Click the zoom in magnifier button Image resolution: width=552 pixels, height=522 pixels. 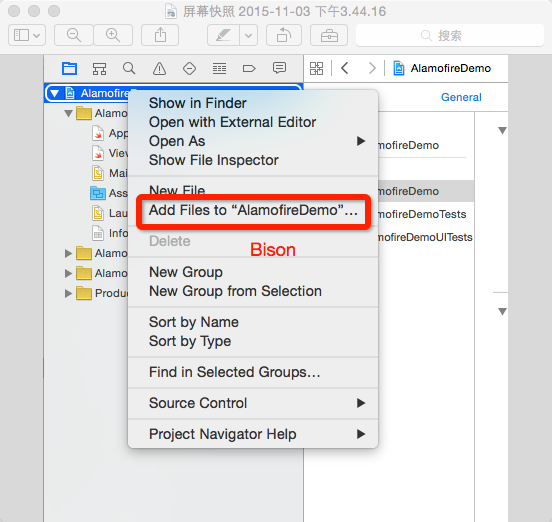point(113,35)
